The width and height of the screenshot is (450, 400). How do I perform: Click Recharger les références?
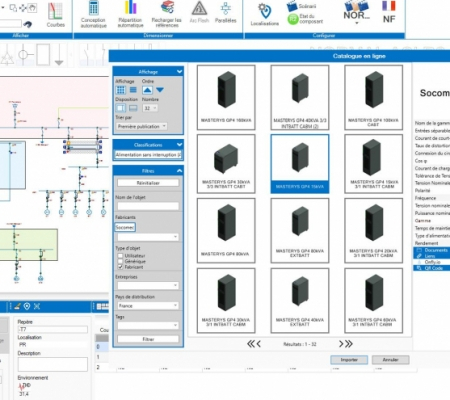(167, 14)
